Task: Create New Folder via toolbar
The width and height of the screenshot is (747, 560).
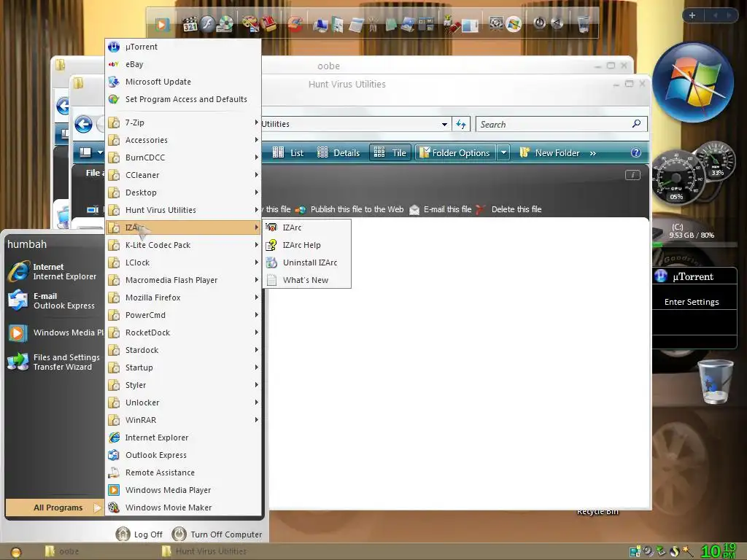Action: pos(549,153)
